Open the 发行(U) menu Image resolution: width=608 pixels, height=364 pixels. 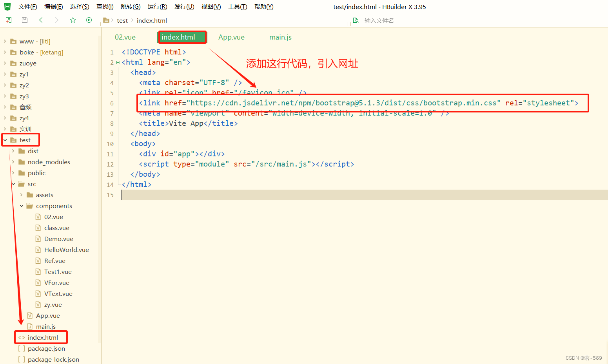tap(184, 7)
